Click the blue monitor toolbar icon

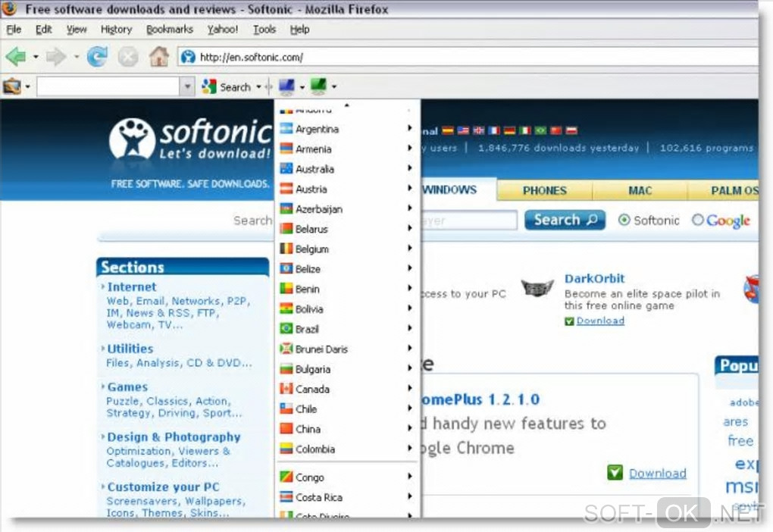286,87
